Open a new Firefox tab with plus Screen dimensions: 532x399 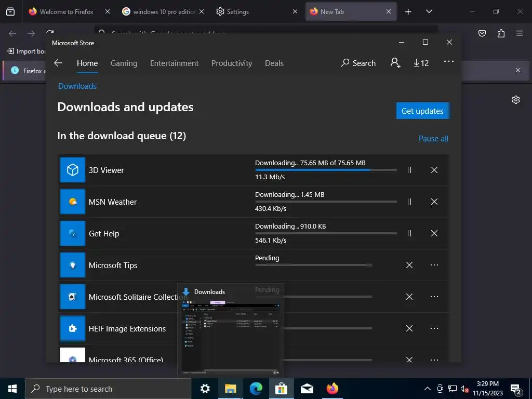[408, 12]
